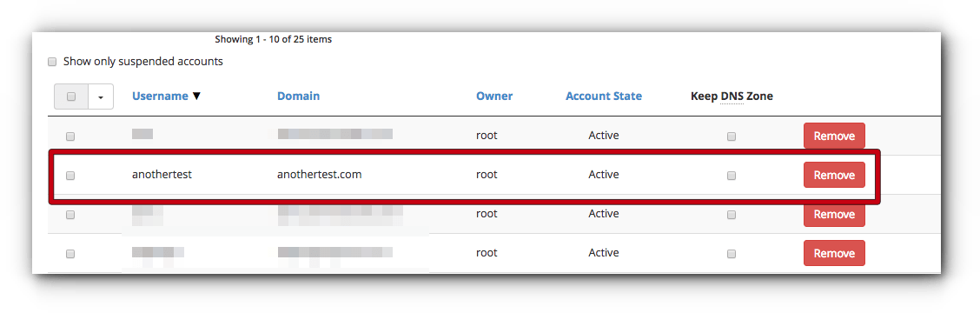The image size is (980, 313).
Task: Sort accounts by Domain column
Action: click(298, 97)
